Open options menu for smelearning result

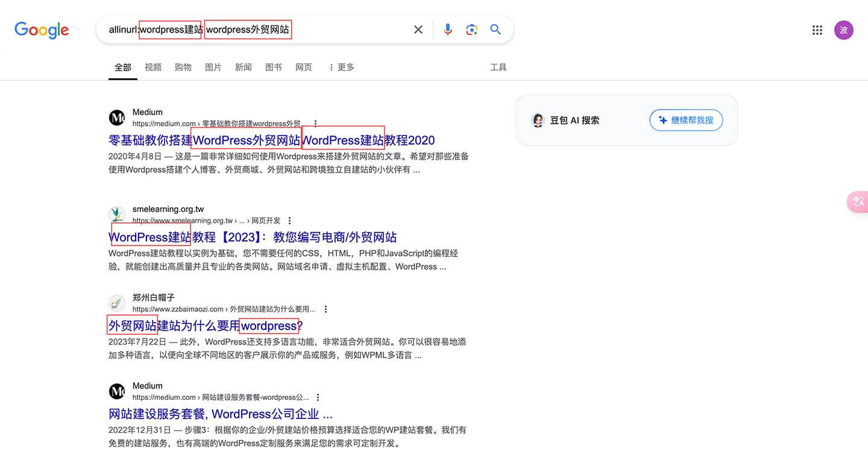click(290, 220)
